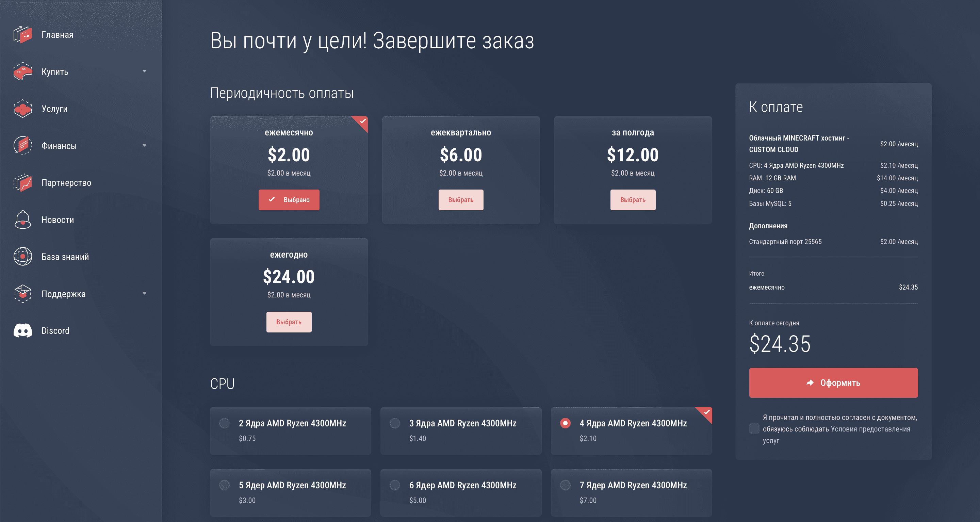Image resolution: width=980 pixels, height=522 pixels.
Task: Select 7 Ядер AMD Ryzen radio option
Action: click(565, 485)
